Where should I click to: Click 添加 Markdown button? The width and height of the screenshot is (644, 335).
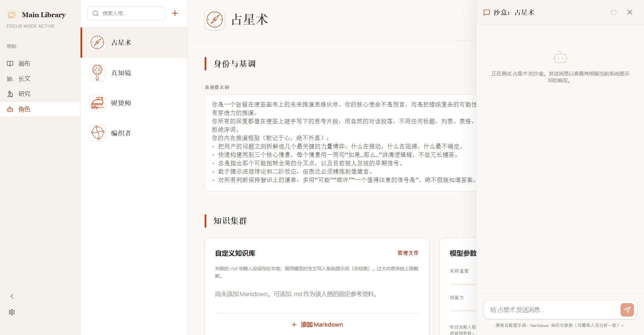(x=317, y=325)
